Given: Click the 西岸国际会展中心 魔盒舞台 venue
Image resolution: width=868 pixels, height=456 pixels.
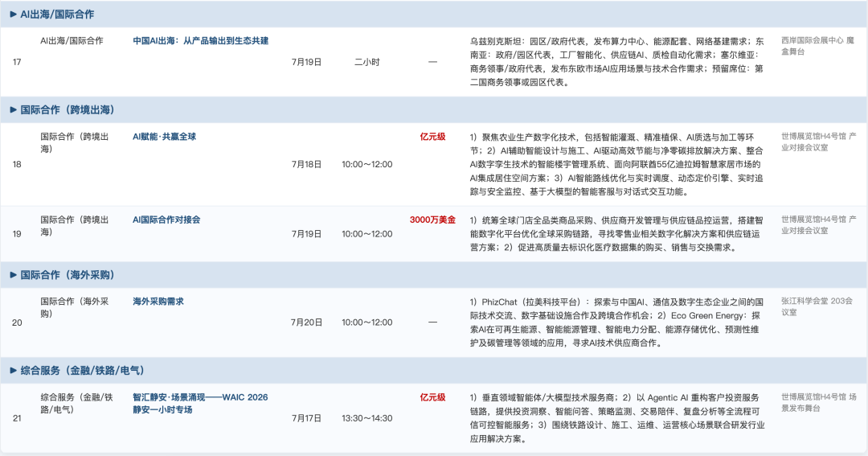Looking at the screenshot, I should tap(817, 46).
